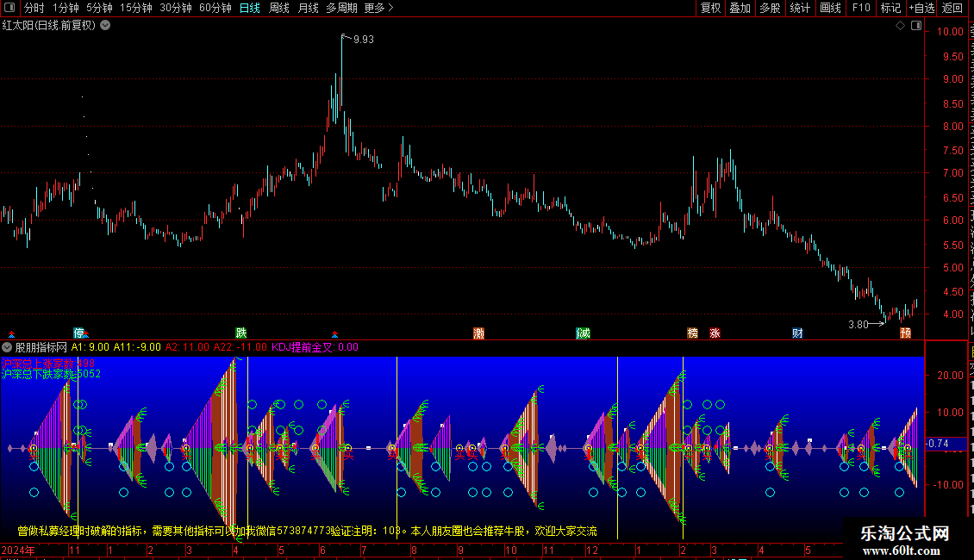Click the month 6 timeline marker
974x560 pixels.
322,550
